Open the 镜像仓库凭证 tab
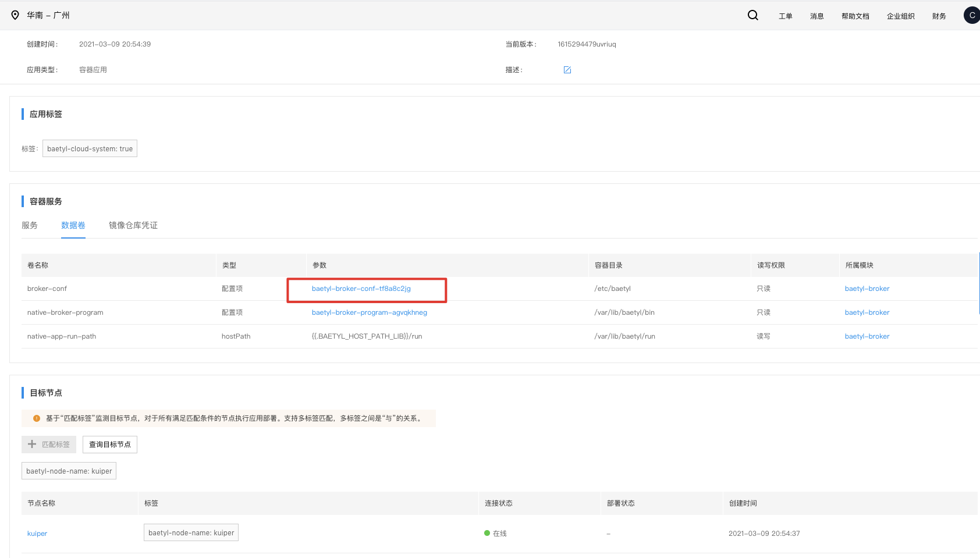The image size is (980, 558). (133, 225)
